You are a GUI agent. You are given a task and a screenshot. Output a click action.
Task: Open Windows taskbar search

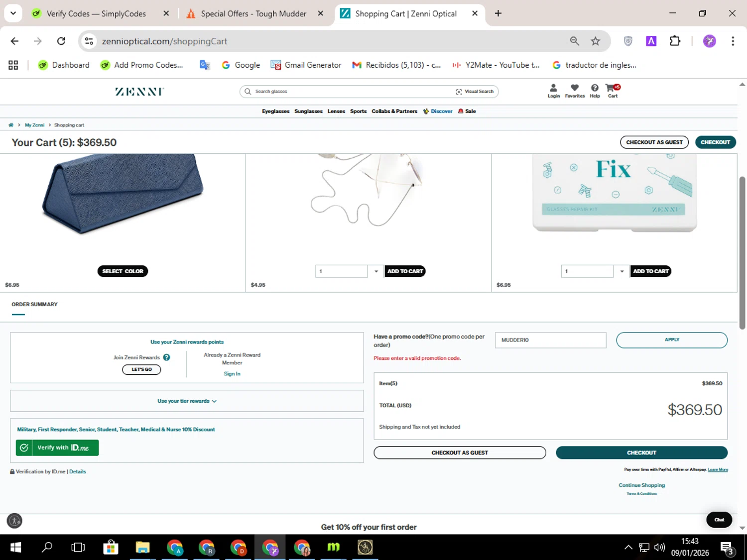[47, 548]
